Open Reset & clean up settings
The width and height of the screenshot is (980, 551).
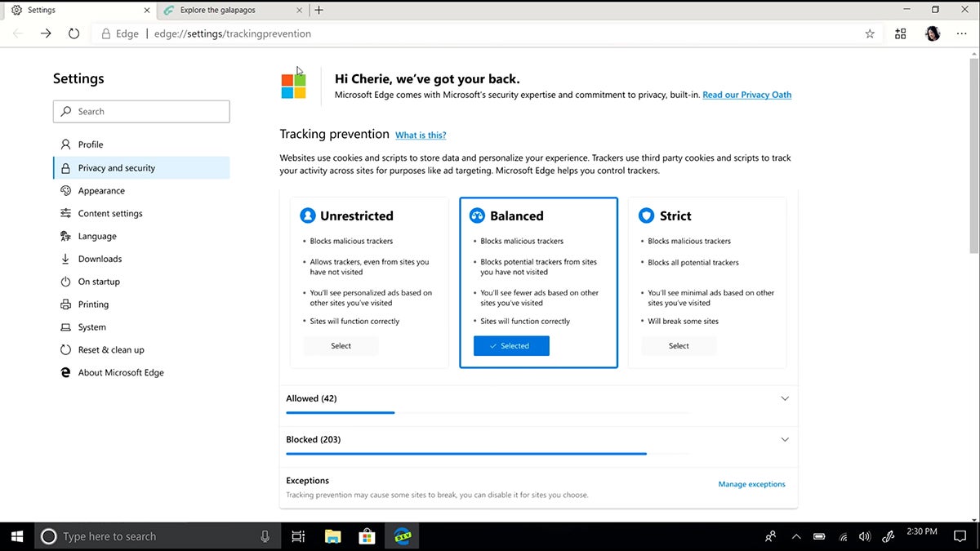pyautogui.click(x=110, y=349)
